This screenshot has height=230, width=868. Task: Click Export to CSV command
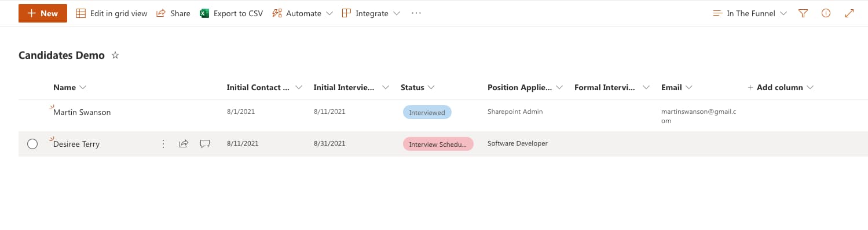231,13
